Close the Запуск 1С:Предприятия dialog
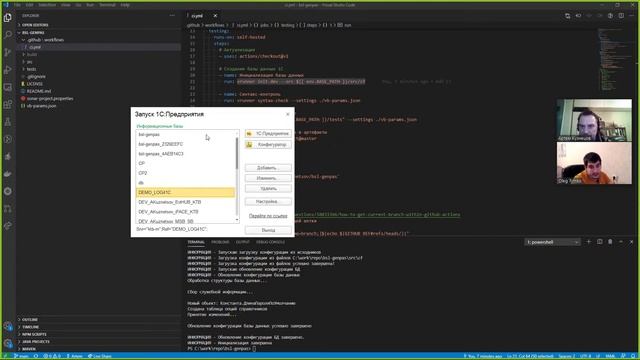The image size is (640, 360). point(288,114)
